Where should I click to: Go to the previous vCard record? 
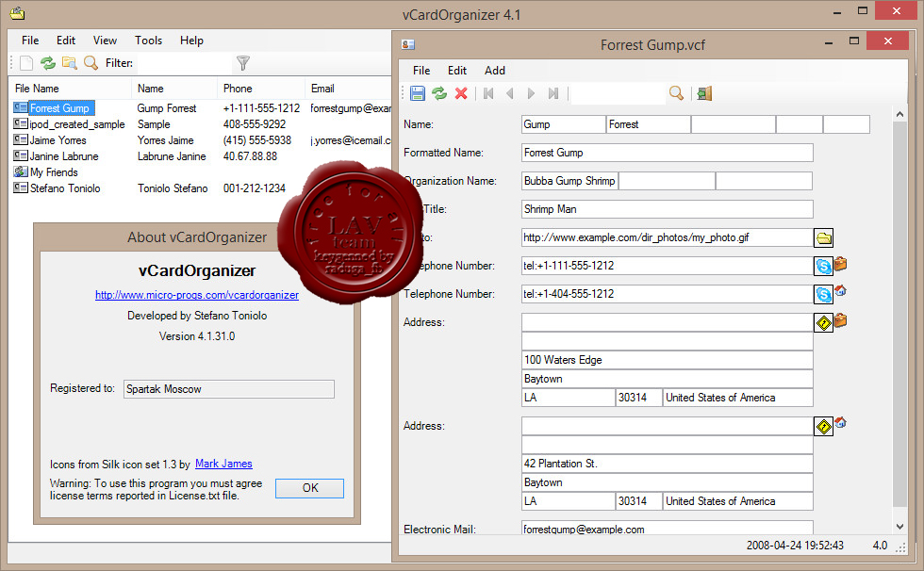510,93
